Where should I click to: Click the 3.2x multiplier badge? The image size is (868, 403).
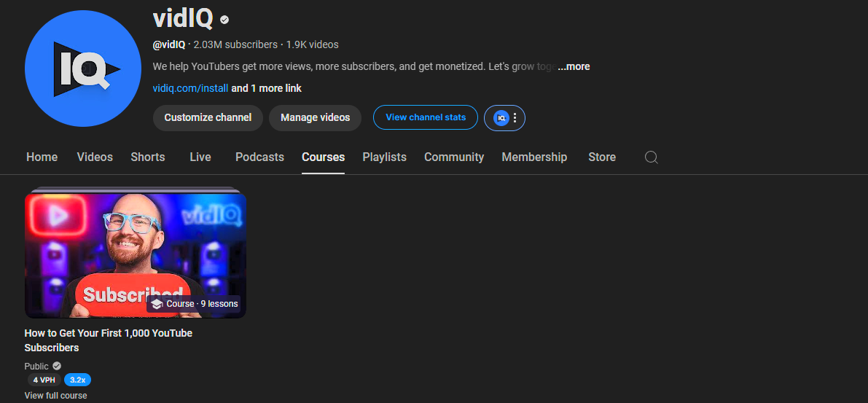[x=77, y=380]
